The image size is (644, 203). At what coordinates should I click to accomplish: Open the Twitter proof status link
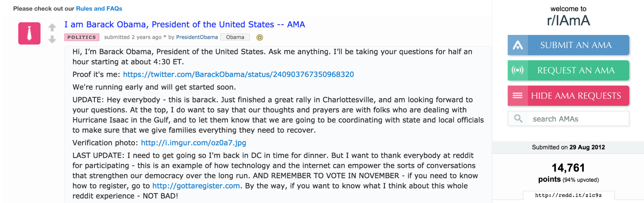(x=238, y=74)
